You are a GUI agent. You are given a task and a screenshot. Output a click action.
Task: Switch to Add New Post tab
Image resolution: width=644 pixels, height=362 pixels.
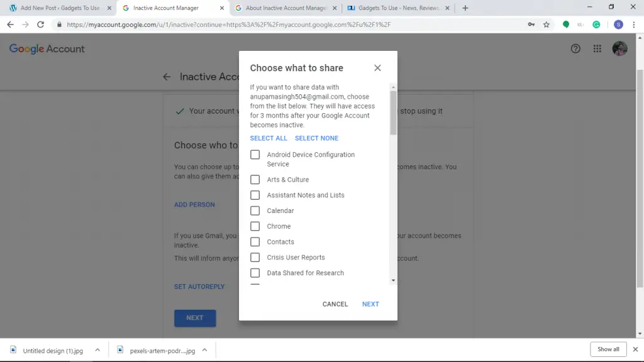pyautogui.click(x=61, y=8)
